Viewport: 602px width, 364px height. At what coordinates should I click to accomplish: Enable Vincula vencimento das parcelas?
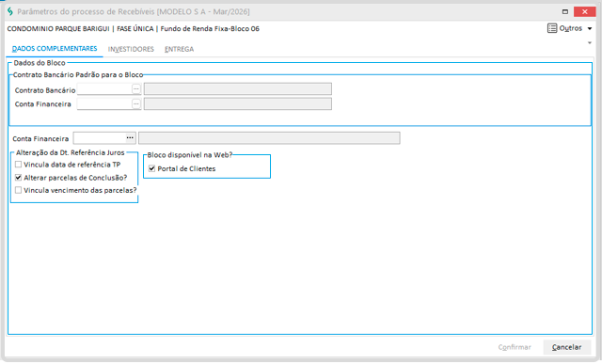pyautogui.click(x=18, y=190)
